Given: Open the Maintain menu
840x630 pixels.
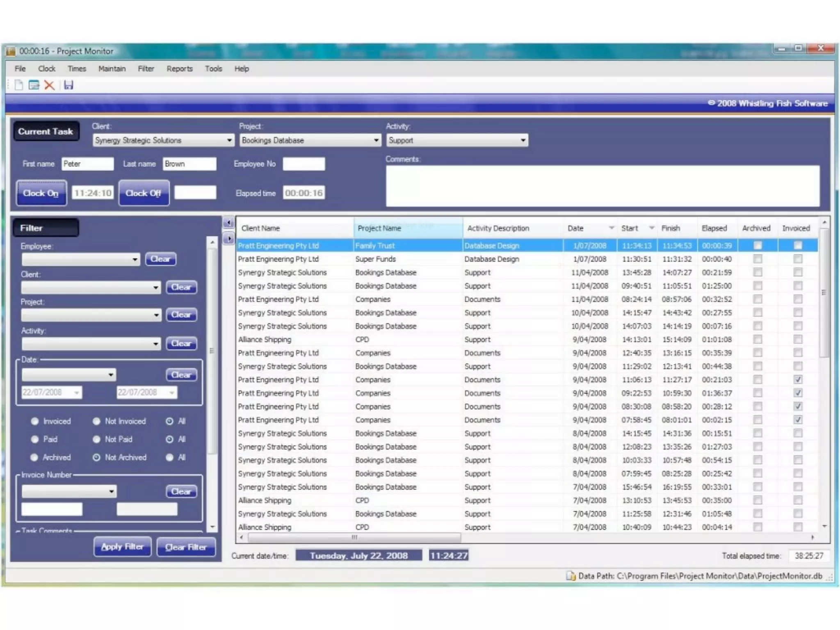Looking at the screenshot, I should pos(112,69).
